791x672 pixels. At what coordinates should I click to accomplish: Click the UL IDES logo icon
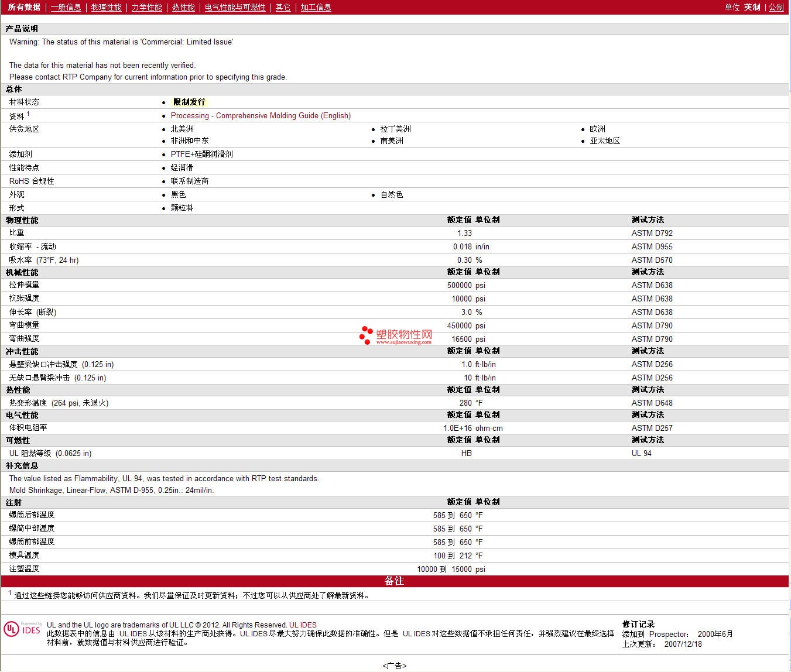(22, 629)
